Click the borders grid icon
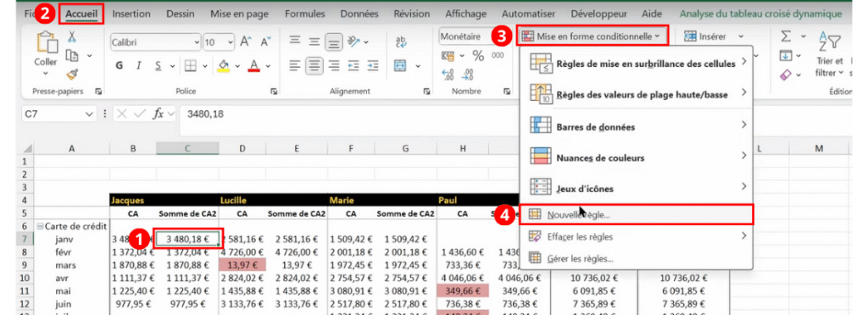868x315 pixels. click(x=191, y=66)
